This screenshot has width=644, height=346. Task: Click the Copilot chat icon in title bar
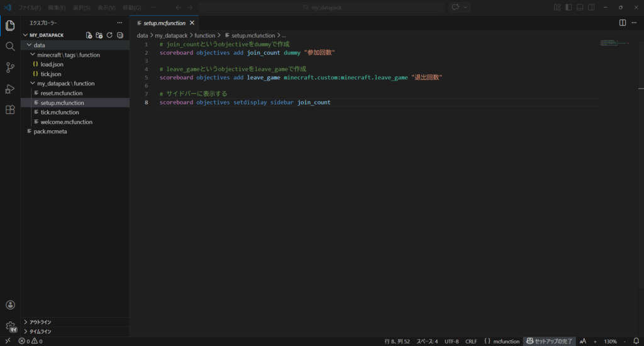(455, 8)
